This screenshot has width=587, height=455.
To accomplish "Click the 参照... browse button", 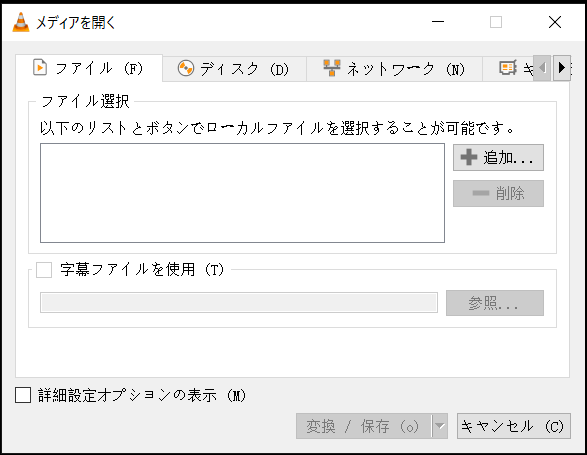I will point(495,303).
